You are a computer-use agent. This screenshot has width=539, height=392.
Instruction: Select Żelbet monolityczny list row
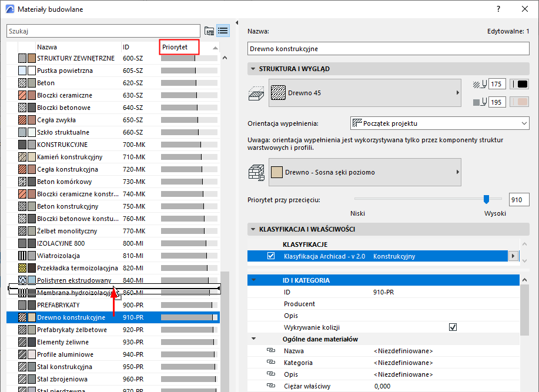[113, 231]
